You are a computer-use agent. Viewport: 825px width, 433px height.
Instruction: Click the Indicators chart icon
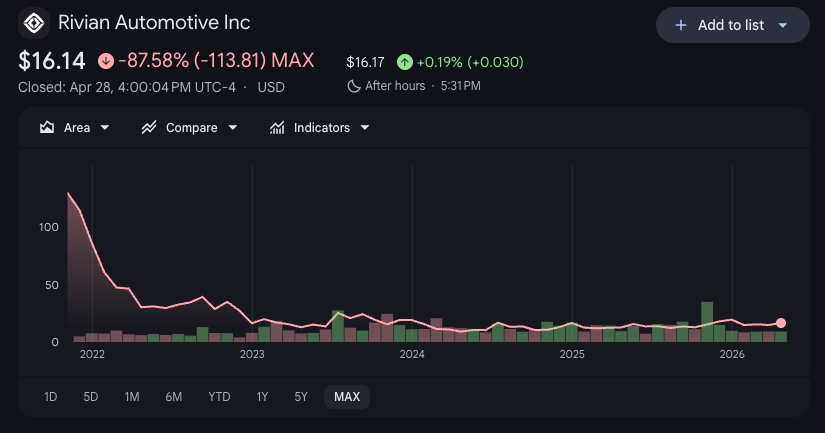click(x=277, y=128)
